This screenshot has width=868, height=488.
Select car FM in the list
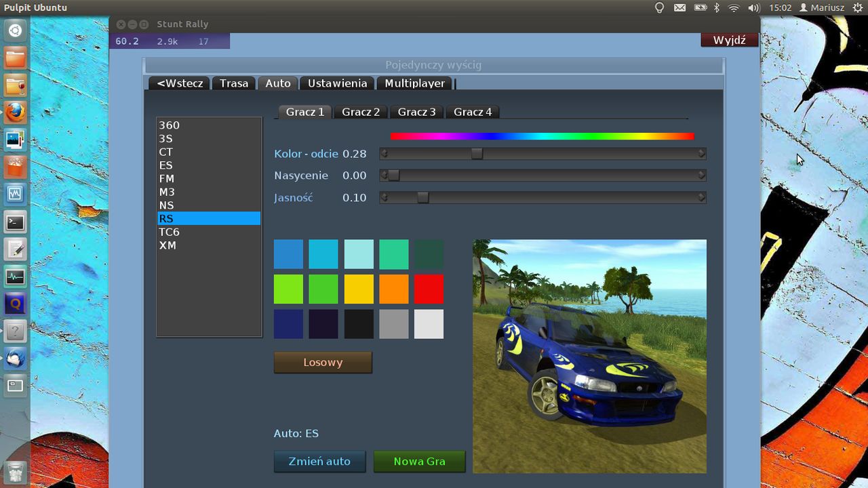pyautogui.click(x=209, y=178)
